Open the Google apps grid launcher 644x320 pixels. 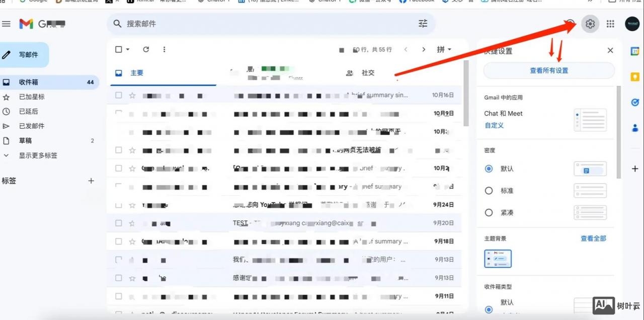click(x=610, y=23)
